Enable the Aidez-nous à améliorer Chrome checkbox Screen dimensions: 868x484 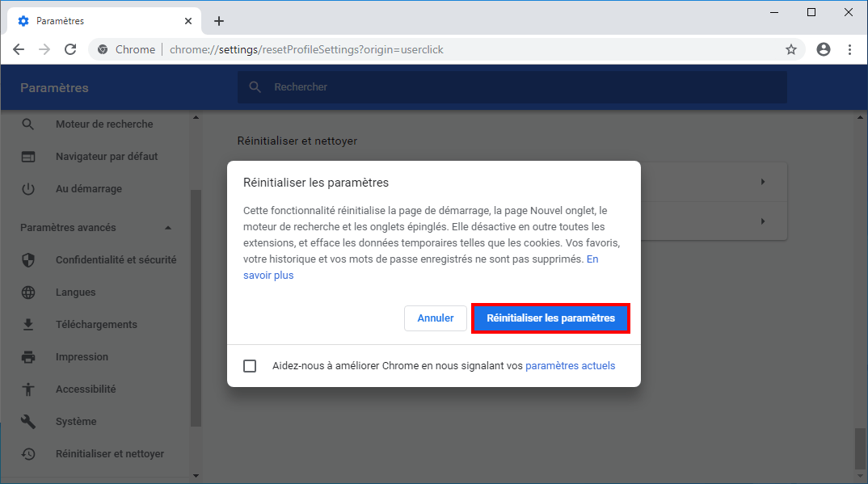tap(250, 366)
